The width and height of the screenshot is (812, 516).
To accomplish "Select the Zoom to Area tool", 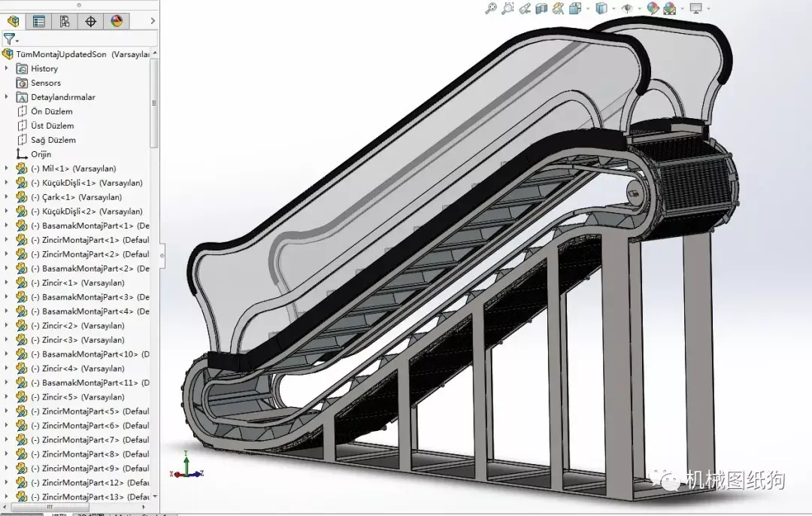I will pos(507,8).
